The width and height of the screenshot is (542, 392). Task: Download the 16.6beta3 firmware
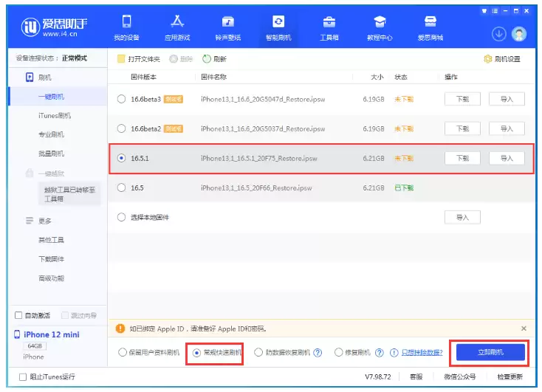click(x=462, y=99)
